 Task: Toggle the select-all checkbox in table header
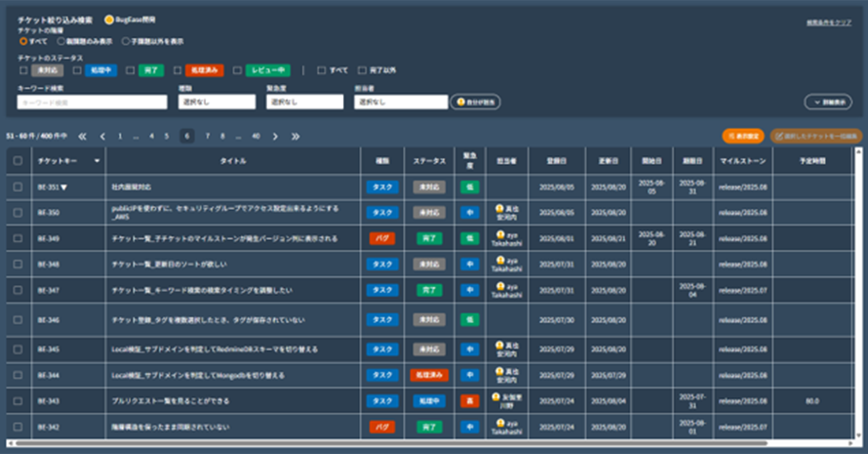(18, 160)
